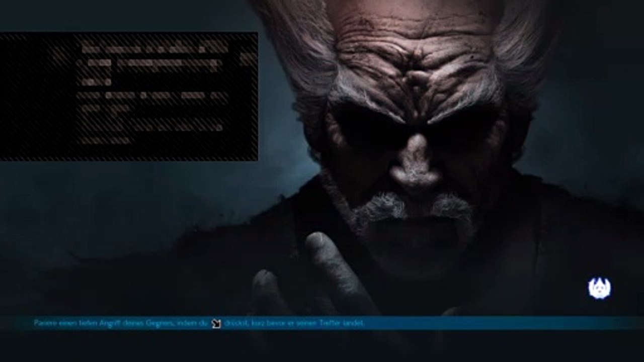The image size is (644, 362).
Task: Click the diagonal arrow icon in the hint bar
Action: coord(216,323)
